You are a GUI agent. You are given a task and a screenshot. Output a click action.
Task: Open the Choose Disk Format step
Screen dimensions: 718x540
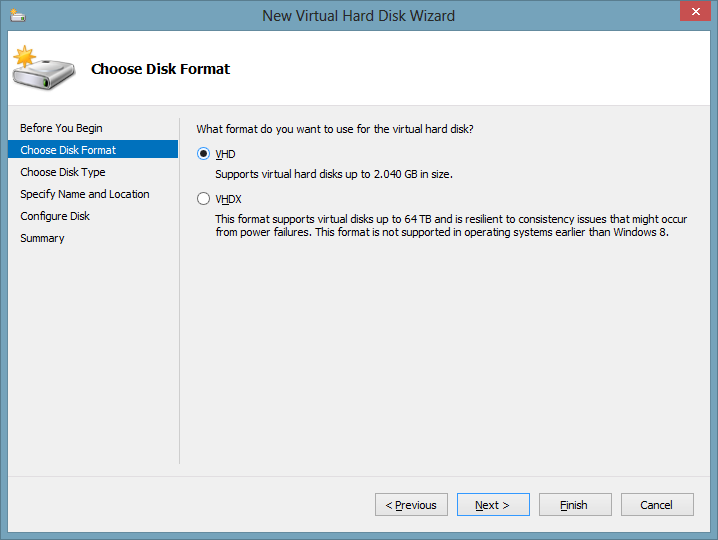pyautogui.click(x=93, y=150)
